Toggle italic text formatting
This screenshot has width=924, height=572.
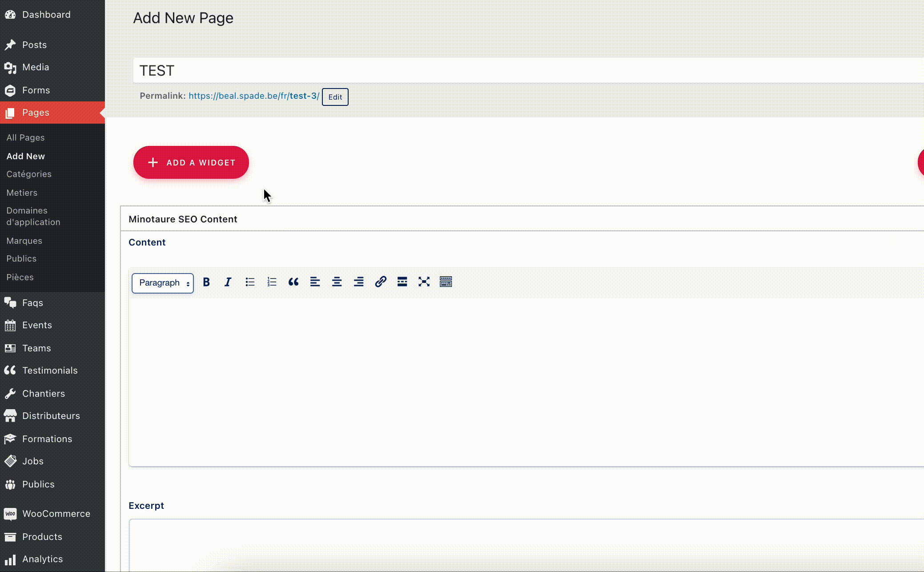[228, 282]
